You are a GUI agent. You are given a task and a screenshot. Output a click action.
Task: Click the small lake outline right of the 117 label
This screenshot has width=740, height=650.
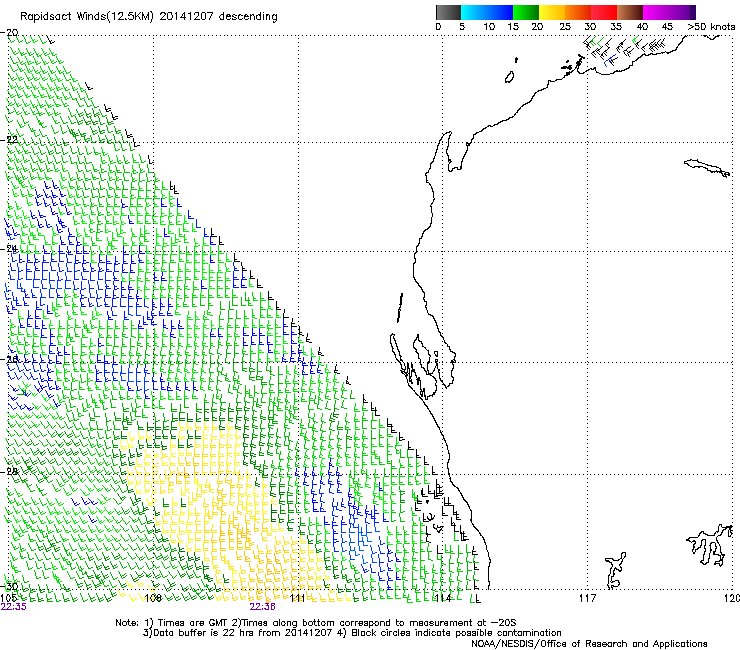coord(615,571)
